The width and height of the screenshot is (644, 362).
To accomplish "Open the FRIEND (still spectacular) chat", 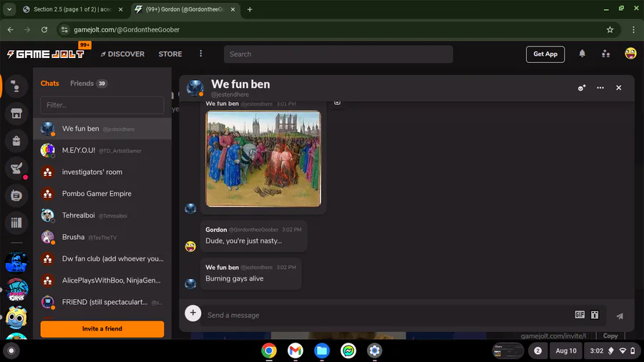I will [x=102, y=303].
